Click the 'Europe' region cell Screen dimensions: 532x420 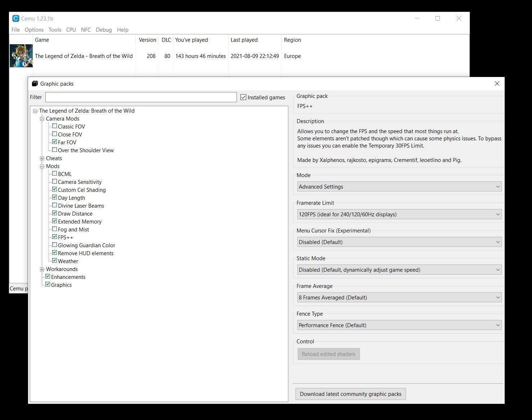click(292, 56)
